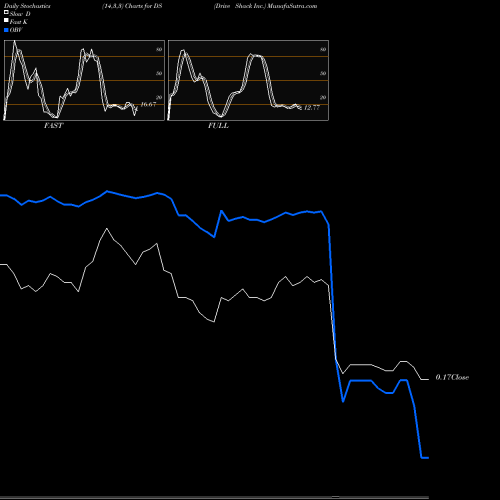The height and width of the screenshot is (500, 500).
Task: Click the 50 level label in FAST chart
Action: pos(159,73)
